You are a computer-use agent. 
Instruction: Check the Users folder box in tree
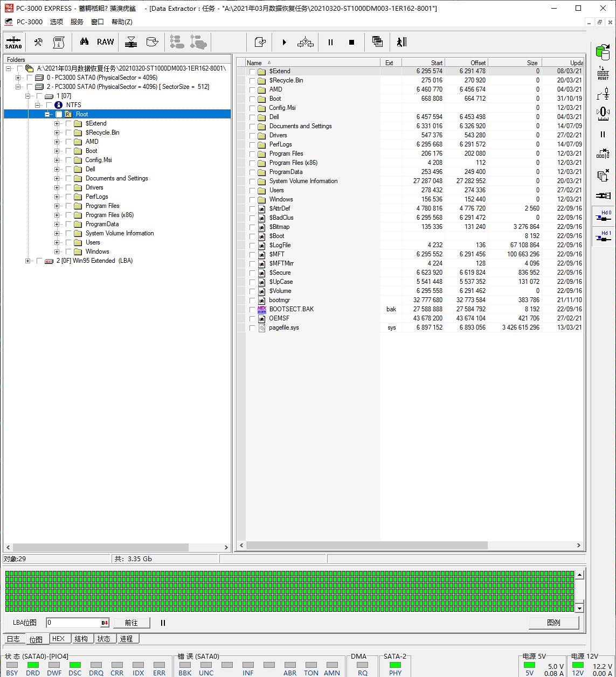click(68, 243)
